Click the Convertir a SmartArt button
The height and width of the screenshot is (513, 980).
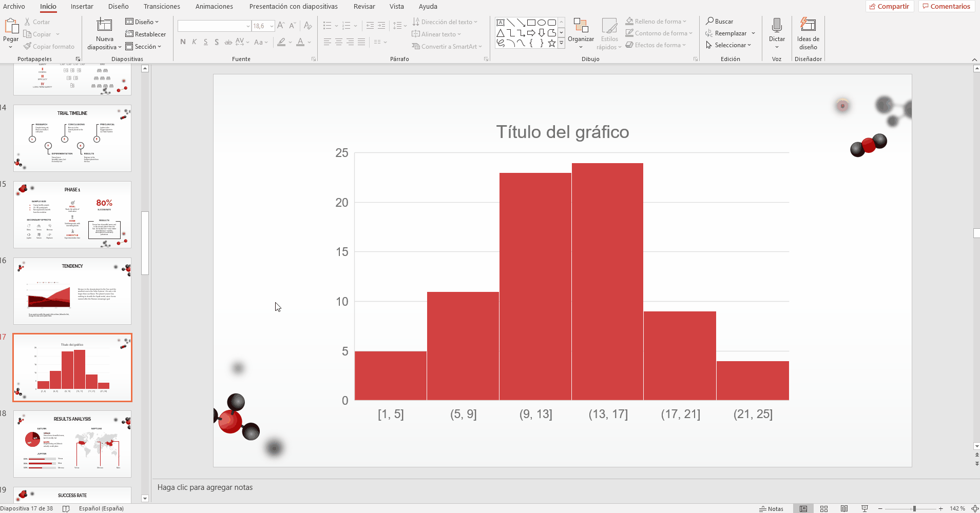pyautogui.click(x=447, y=46)
